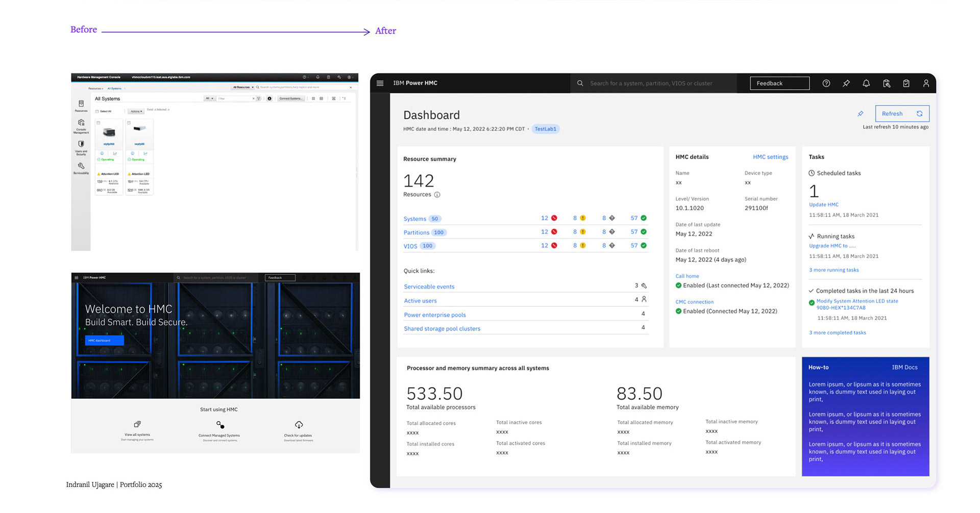Open Active users quick link
The width and height of the screenshot is (980, 513).
[420, 301]
